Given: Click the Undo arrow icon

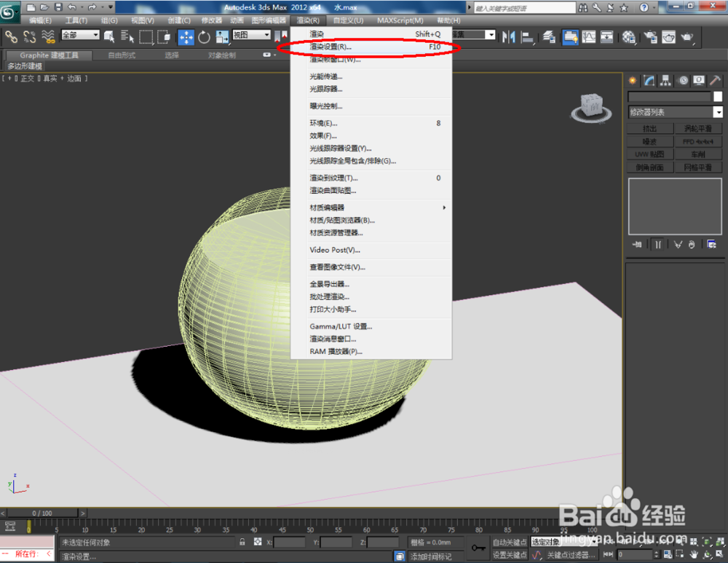Looking at the screenshot, I should (72, 7).
